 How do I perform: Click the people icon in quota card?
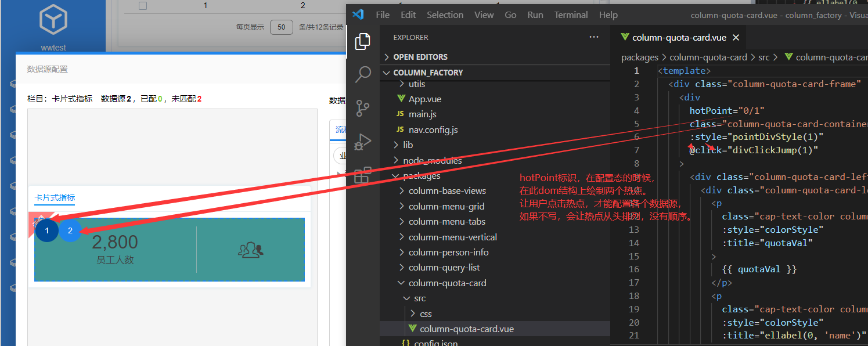pos(251,250)
